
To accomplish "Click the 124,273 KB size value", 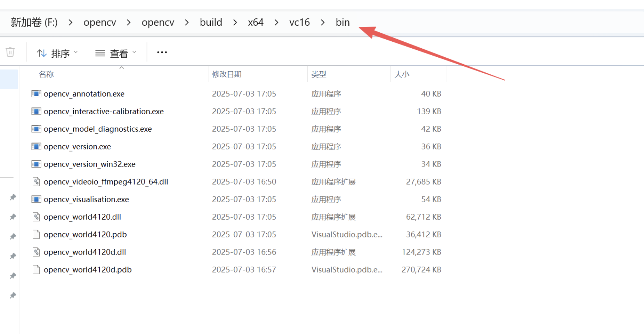I will click(x=422, y=252).
